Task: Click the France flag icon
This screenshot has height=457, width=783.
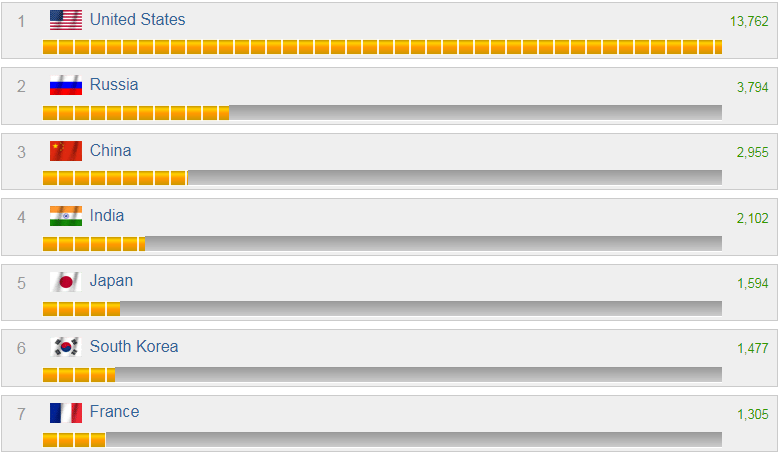Action: click(66, 412)
